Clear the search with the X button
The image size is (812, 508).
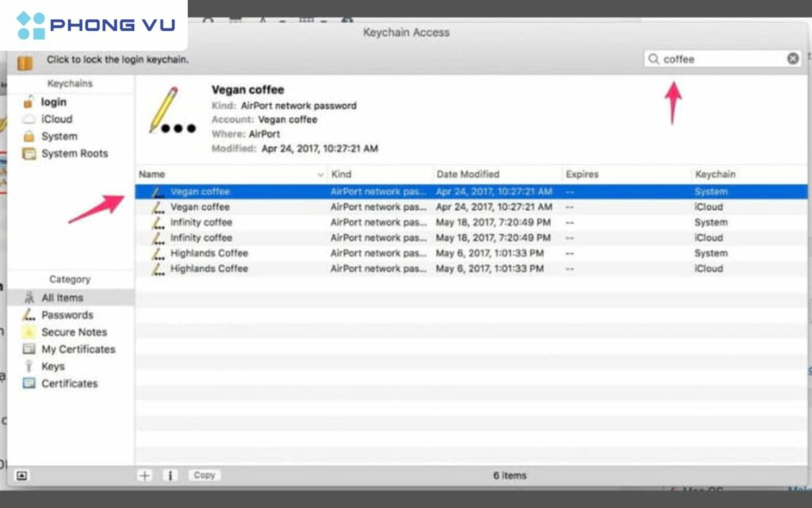tap(792, 58)
